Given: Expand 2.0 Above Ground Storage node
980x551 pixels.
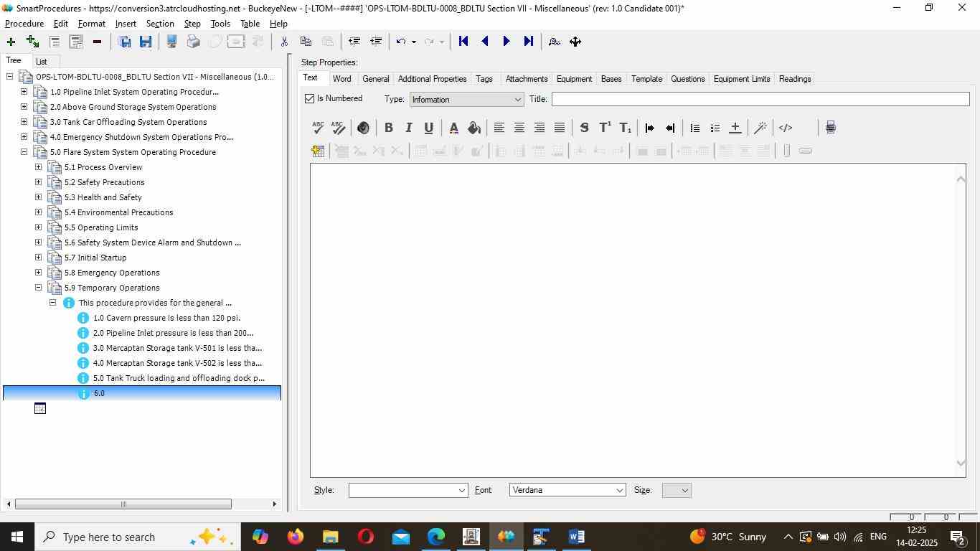Looking at the screenshot, I should coord(24,107).
